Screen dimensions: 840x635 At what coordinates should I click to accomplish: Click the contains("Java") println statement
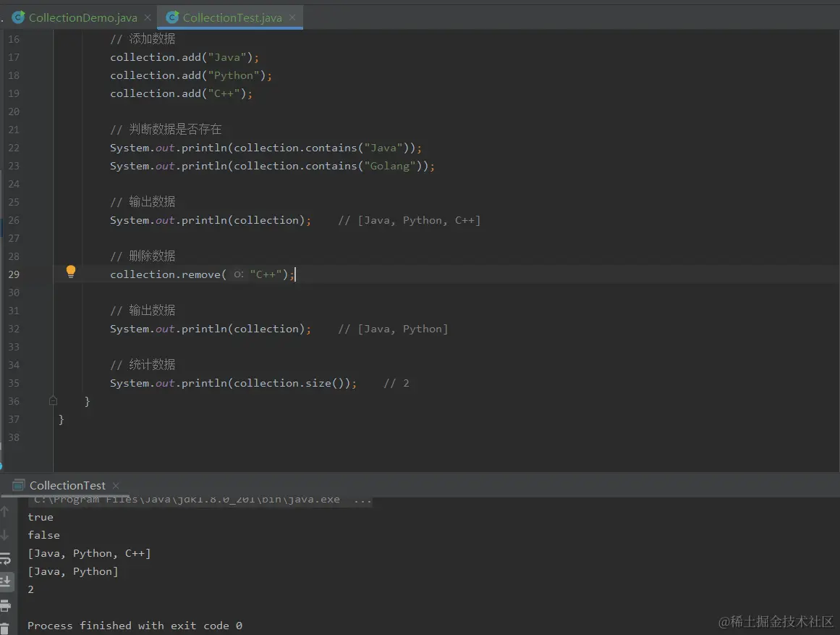[266, 148]
